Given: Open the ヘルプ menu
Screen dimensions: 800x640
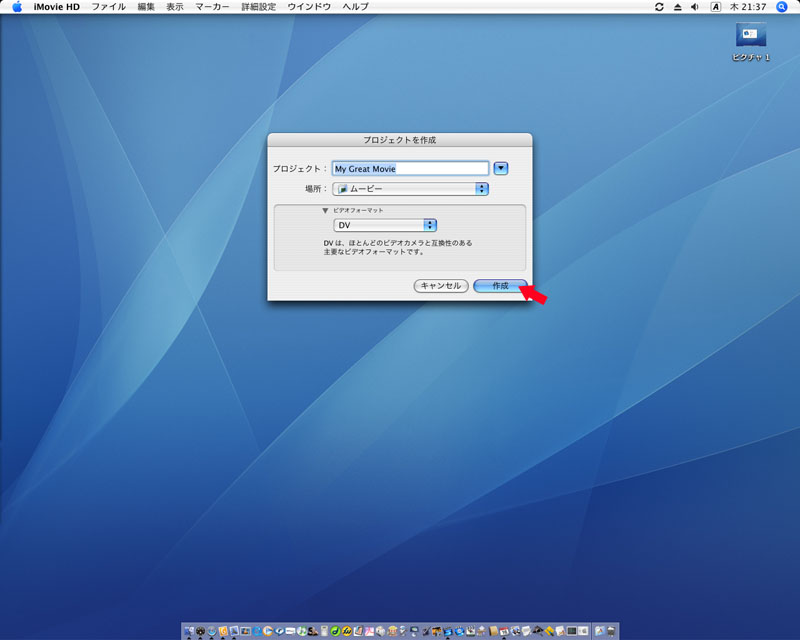Looking at the screenshot, I should [x=355, y=7].
